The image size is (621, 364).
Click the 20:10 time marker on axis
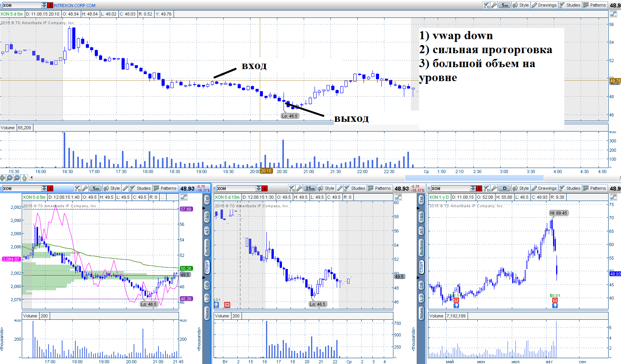click(266, 171)
